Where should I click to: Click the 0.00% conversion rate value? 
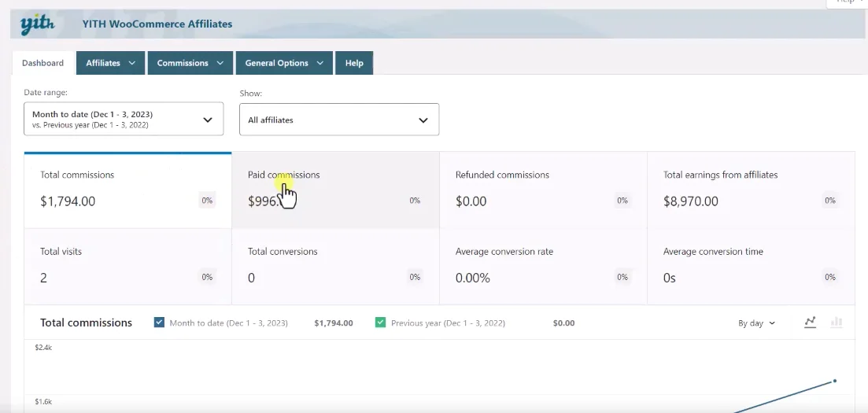coord(473,278)
